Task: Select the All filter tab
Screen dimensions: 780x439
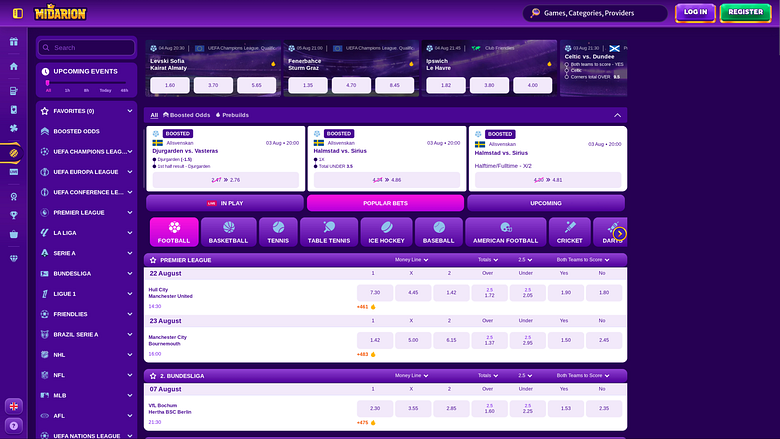Action: pyautogui.click(x=154, y=115)
